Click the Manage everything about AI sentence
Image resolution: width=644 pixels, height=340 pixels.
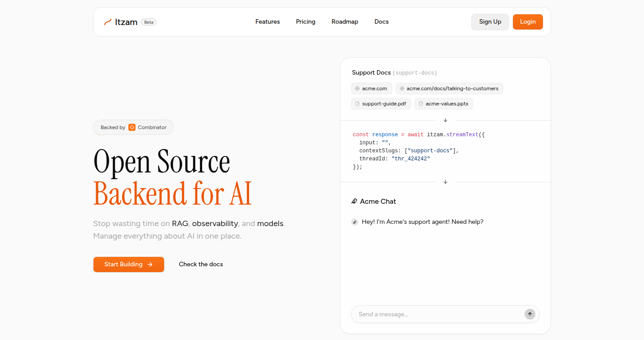167,236
